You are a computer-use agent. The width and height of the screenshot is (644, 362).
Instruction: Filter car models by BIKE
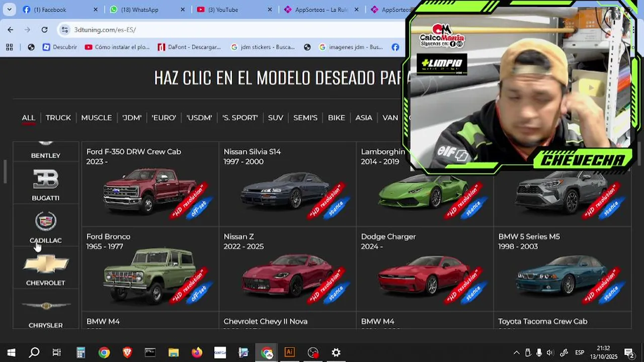point(337,118)
